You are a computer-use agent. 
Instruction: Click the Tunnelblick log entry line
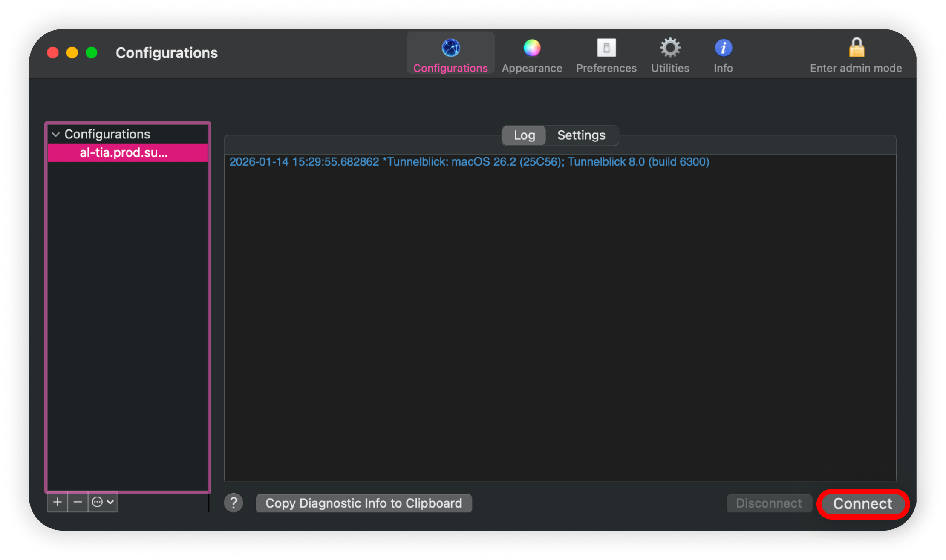469,162
